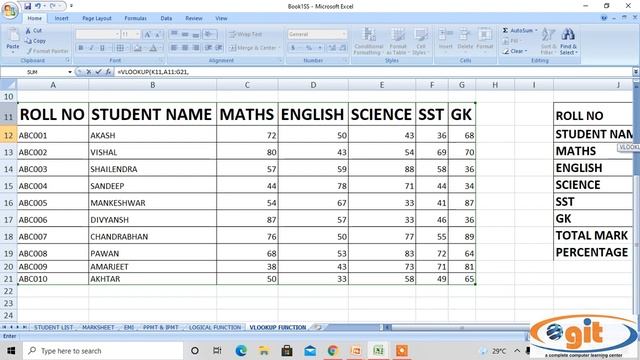Open Insert Function fx dialog
Image resolution: width=640 pixels, height=360 pixels.
tap(108, 72)
